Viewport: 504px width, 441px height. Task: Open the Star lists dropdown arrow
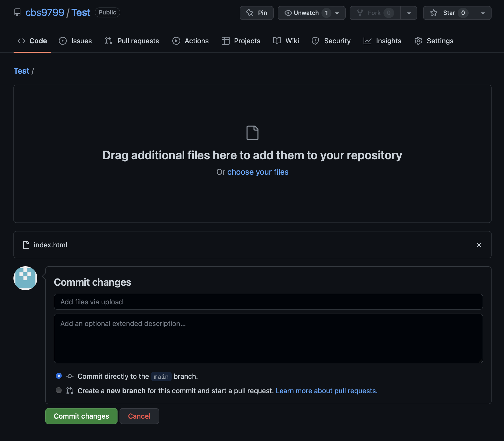tap(483, 13)
